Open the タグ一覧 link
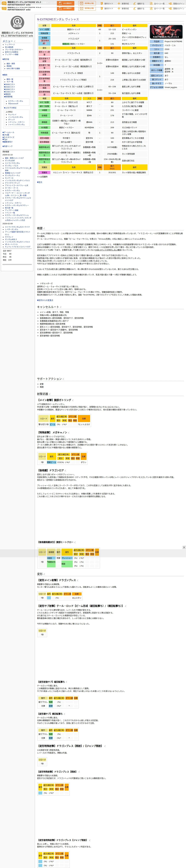 (10, 82)
